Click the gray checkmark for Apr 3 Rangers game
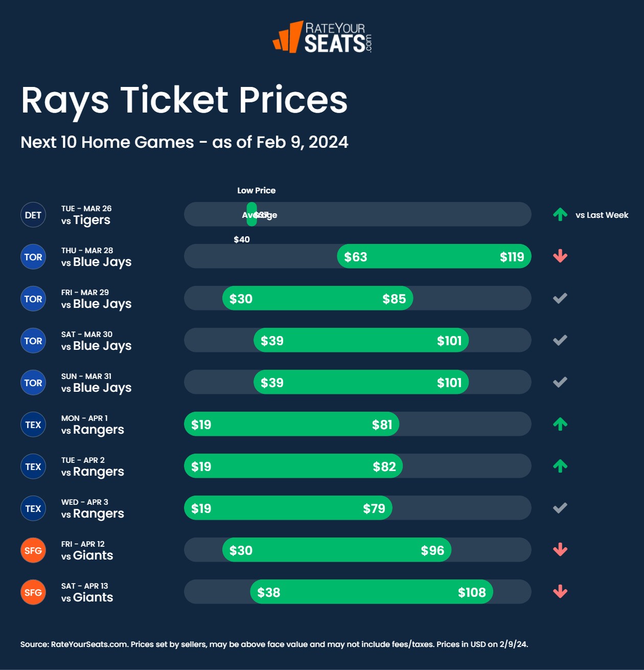644x670 pixels. (x=560, y=508)
